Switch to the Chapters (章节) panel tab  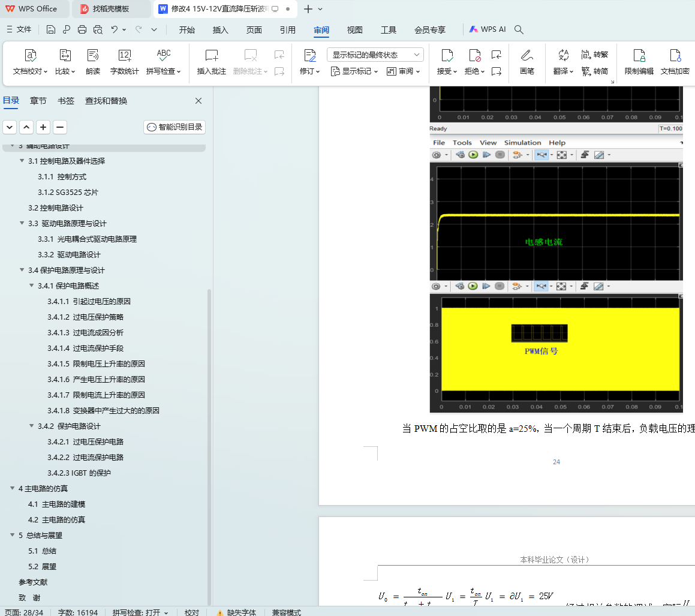coord(38,101)
